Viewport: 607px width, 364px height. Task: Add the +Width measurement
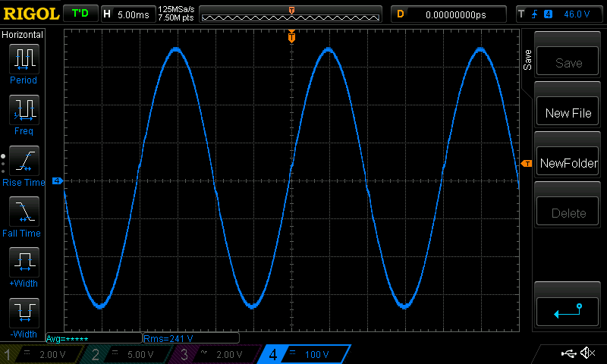point(24,263)
